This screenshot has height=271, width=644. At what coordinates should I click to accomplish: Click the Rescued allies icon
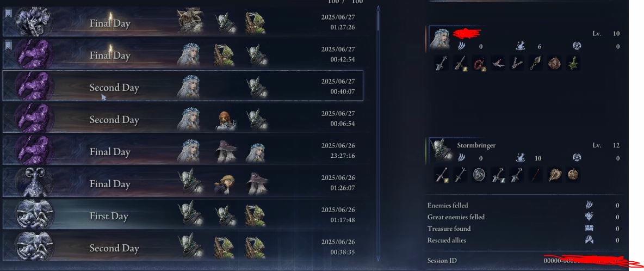589,240
